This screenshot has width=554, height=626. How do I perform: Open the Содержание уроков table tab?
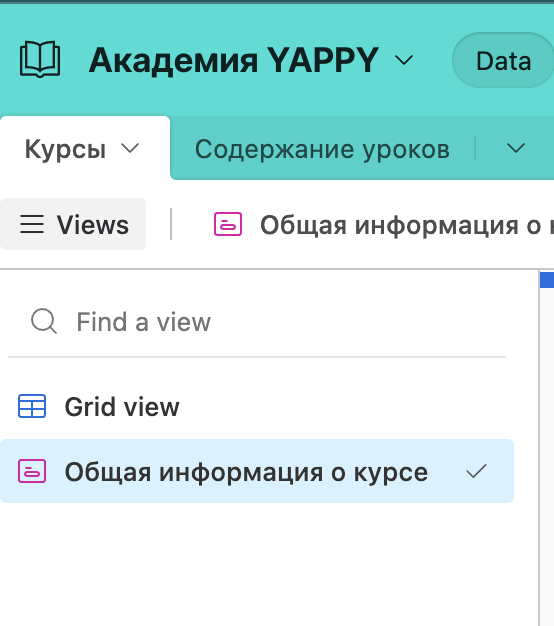(322, 149)
